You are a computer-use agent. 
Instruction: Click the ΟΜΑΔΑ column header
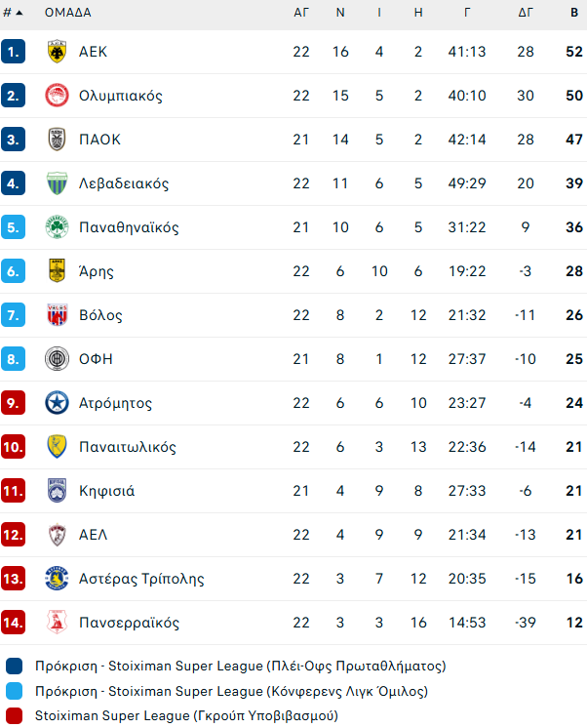(68, 13)
